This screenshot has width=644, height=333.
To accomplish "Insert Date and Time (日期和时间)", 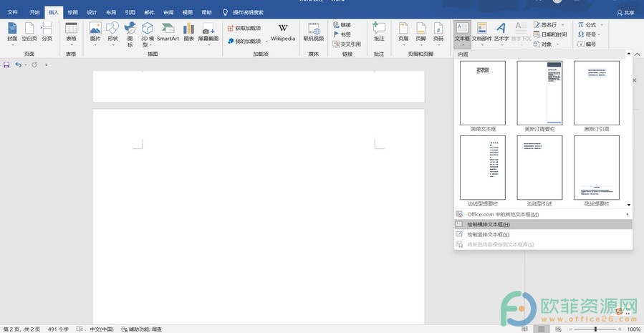I will tap(550, 34).
